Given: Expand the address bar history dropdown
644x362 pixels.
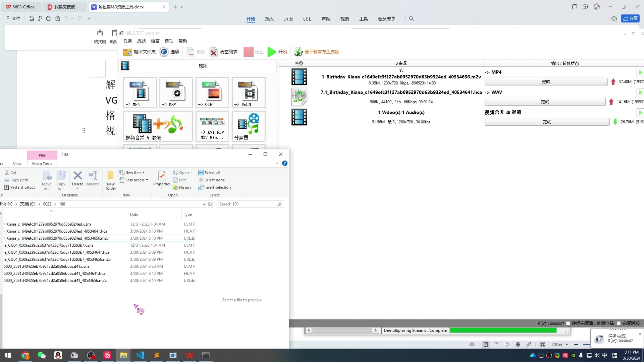Looking at the screenshot, I should point(204,204).
